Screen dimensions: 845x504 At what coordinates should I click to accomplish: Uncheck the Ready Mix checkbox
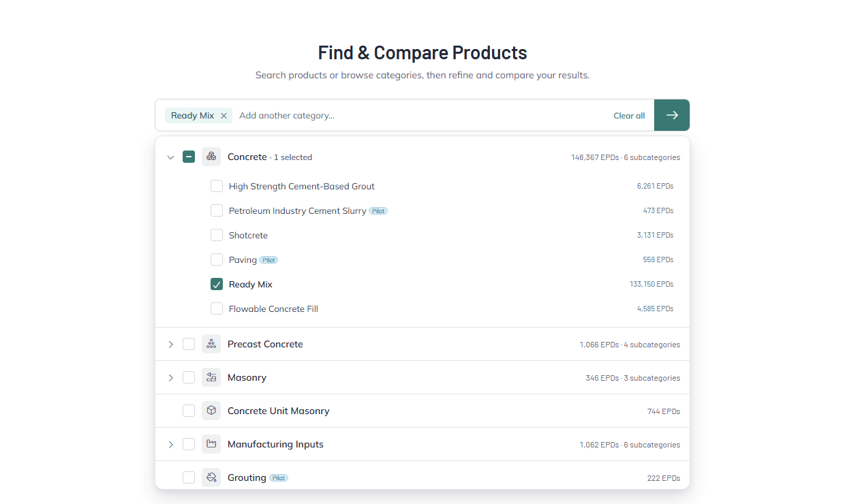(x=217, y=284)
